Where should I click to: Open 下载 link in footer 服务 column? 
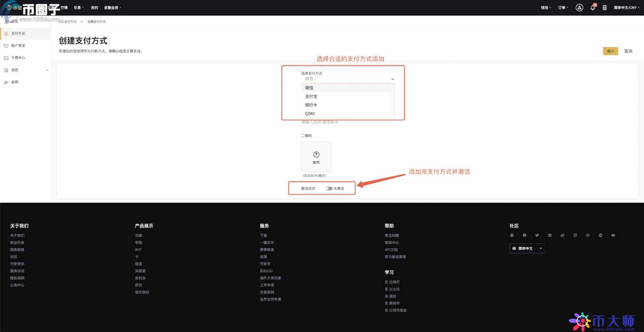point(263,236)
